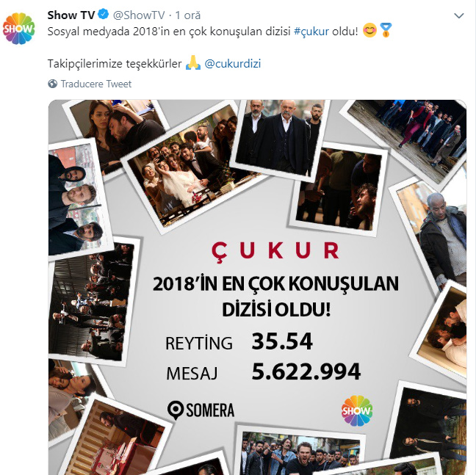The height and width of the screenshot is (475, 476).
Task: Click the medal emoji in tweet
Action: coord(386,30)
